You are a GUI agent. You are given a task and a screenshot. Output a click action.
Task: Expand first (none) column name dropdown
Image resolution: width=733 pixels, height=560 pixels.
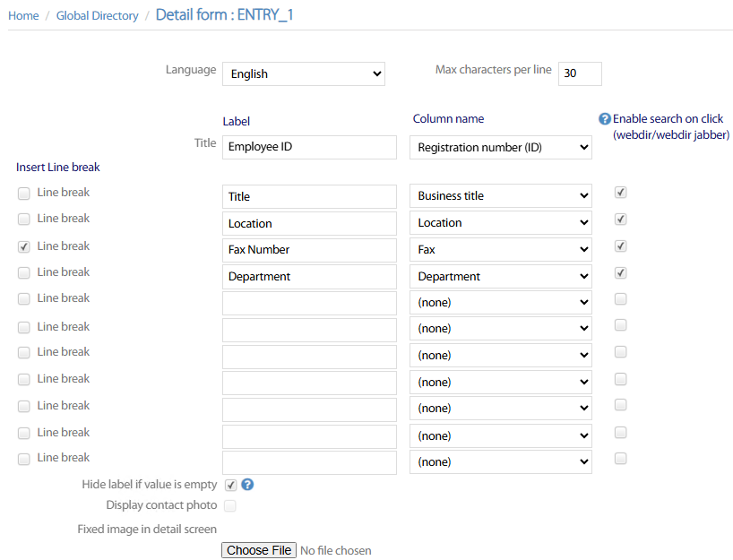500,303
